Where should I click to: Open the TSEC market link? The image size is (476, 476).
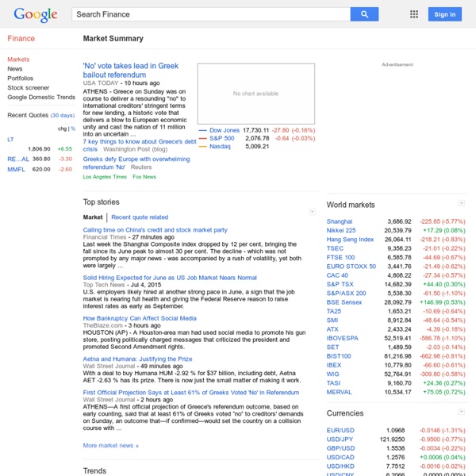(x=335, y=248)
